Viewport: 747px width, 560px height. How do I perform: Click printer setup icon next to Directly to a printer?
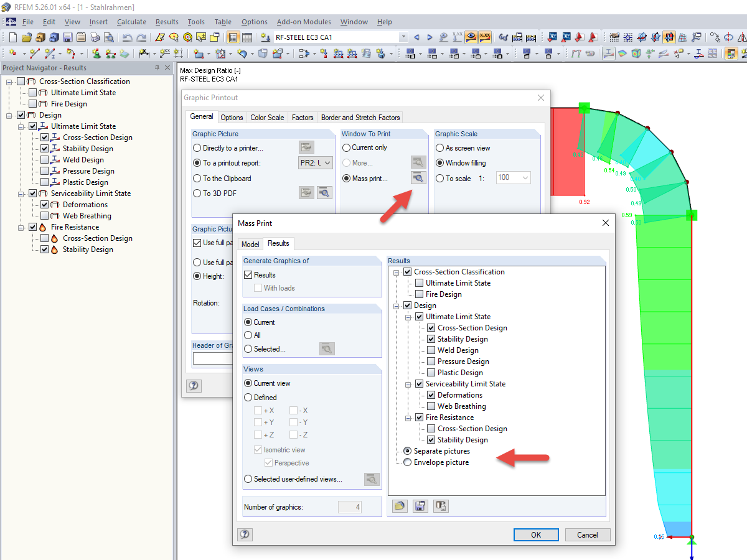click(306, 147)
